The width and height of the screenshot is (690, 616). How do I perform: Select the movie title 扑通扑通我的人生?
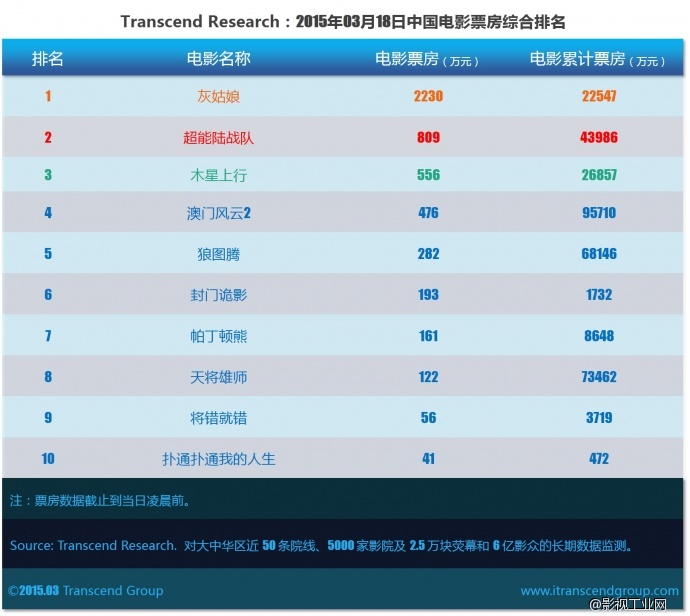[218, 459]
